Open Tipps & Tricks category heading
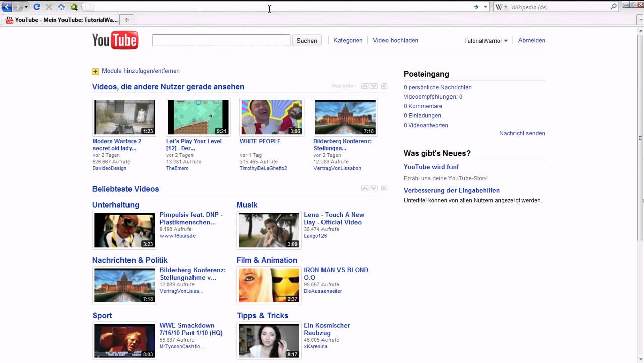644x363 pixels. (x=263, y=316)
